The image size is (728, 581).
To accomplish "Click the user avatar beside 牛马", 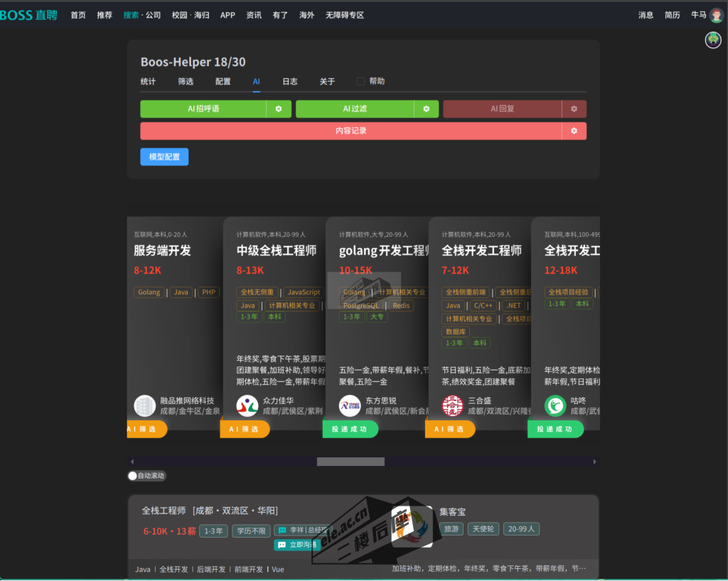I will click(x=716, y=15).
